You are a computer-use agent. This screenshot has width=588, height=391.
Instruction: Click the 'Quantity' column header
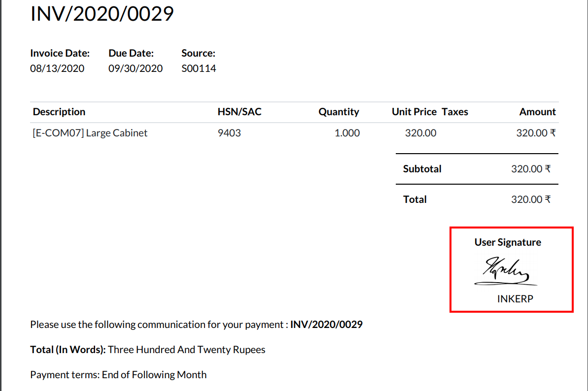(339, 112)
